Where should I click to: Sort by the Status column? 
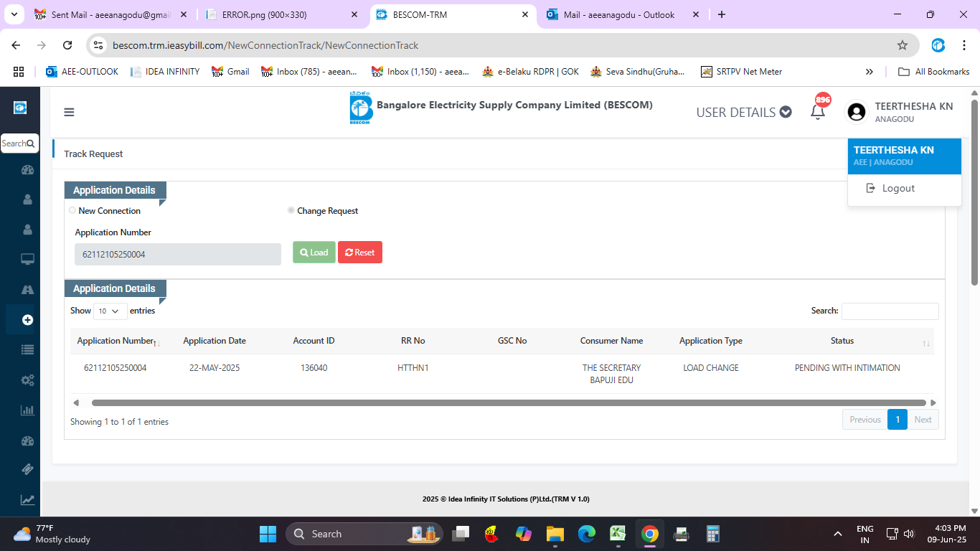point(842,341)
